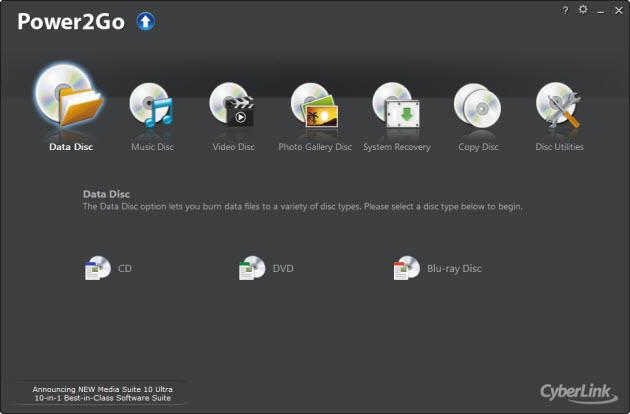Viewport: 630px width, 414px height.
Task: Launch System Recovery disc creation
Action: (396, 105)
